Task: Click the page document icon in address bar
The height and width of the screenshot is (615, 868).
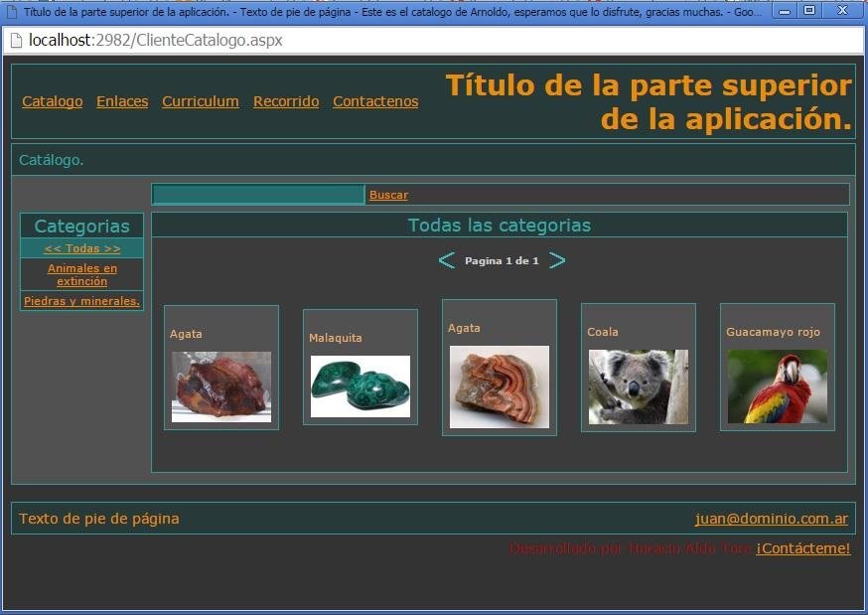Action: click(18, 40)
